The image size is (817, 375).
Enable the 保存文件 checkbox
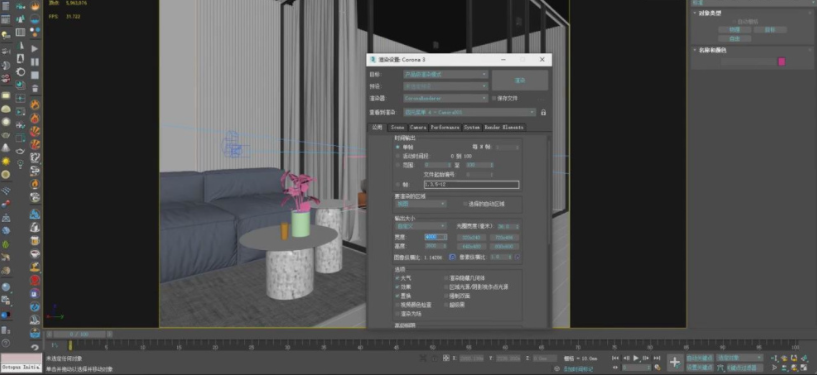[x=494, y=98]
